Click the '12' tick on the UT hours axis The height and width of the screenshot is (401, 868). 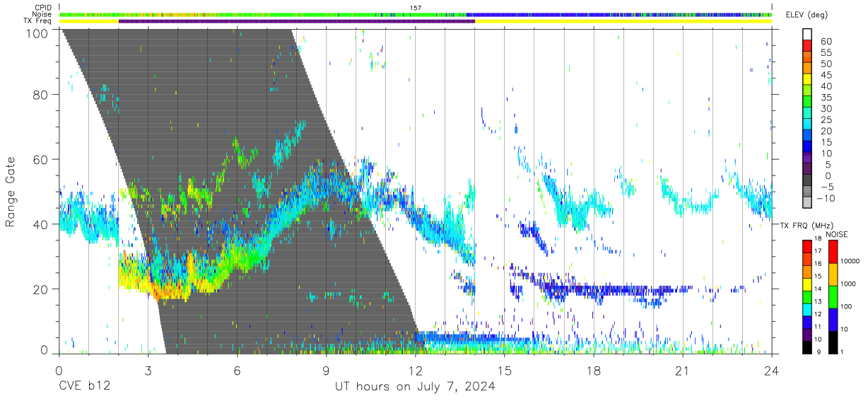pos(416,370)
